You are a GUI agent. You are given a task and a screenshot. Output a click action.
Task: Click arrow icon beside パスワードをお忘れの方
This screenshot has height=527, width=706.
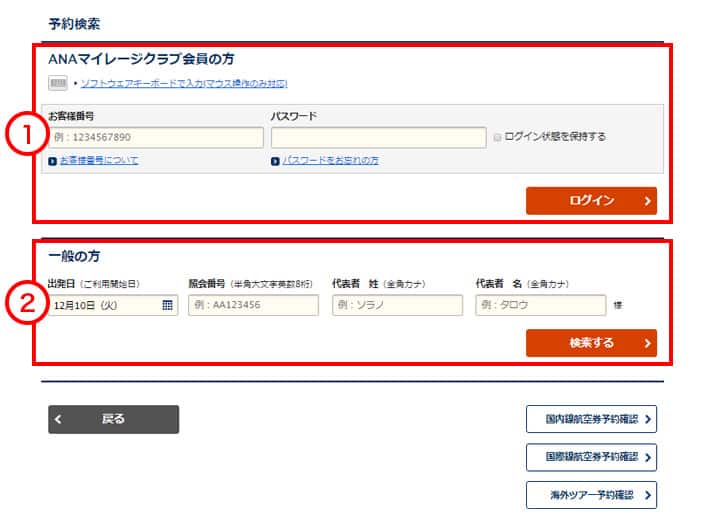point(275,160)
